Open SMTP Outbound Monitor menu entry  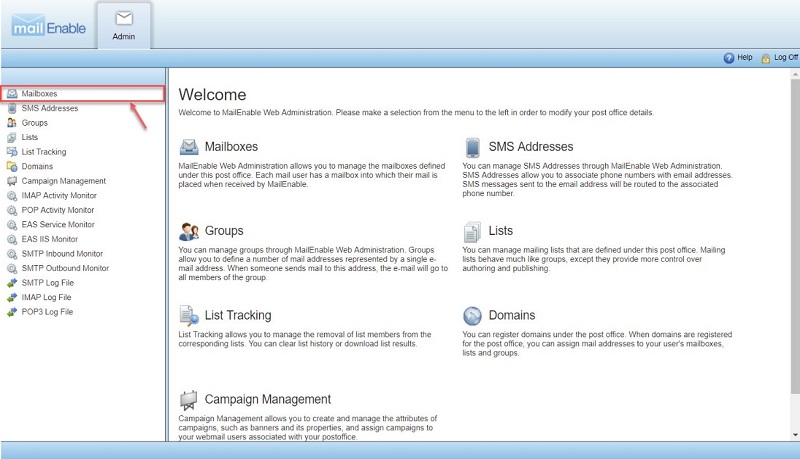click(x=65, y=268)
